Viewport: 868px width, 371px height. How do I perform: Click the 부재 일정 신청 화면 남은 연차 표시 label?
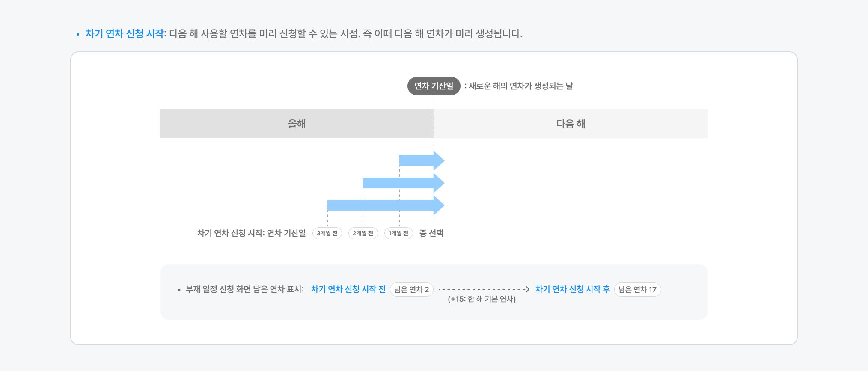pos(244,289)
